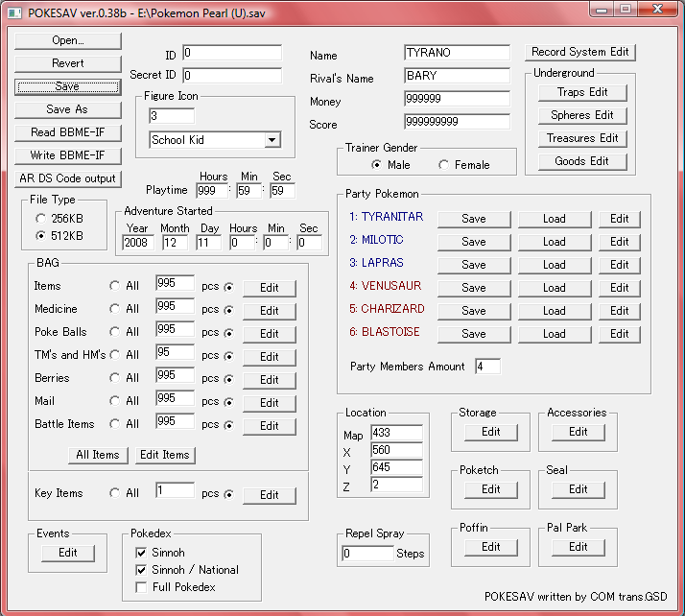The image size is (685, 616).
Task: Click the Adventure Started Year field
Action: click(x=138, y=243)
